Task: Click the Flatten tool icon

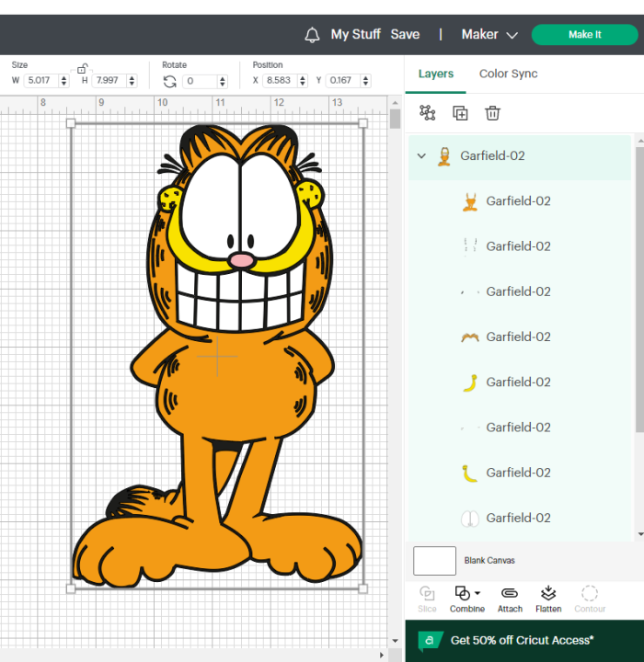Action: coord(548,593)
